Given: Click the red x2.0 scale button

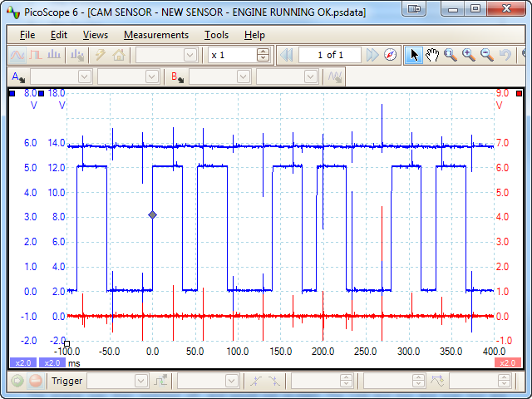Looking at the screenshot, I should tap(506, 362).
